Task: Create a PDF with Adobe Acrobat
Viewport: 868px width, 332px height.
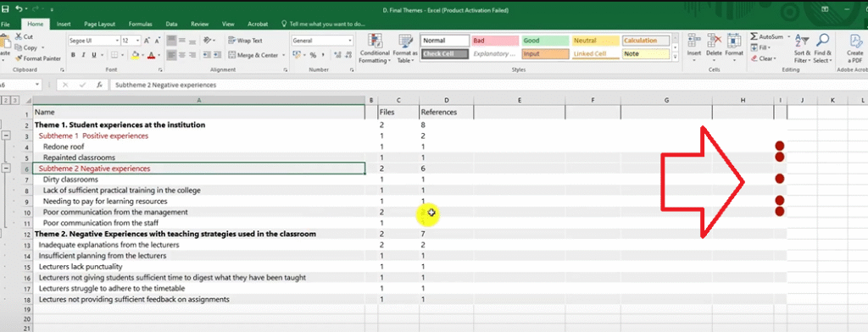Action: (x=854, y=48)
